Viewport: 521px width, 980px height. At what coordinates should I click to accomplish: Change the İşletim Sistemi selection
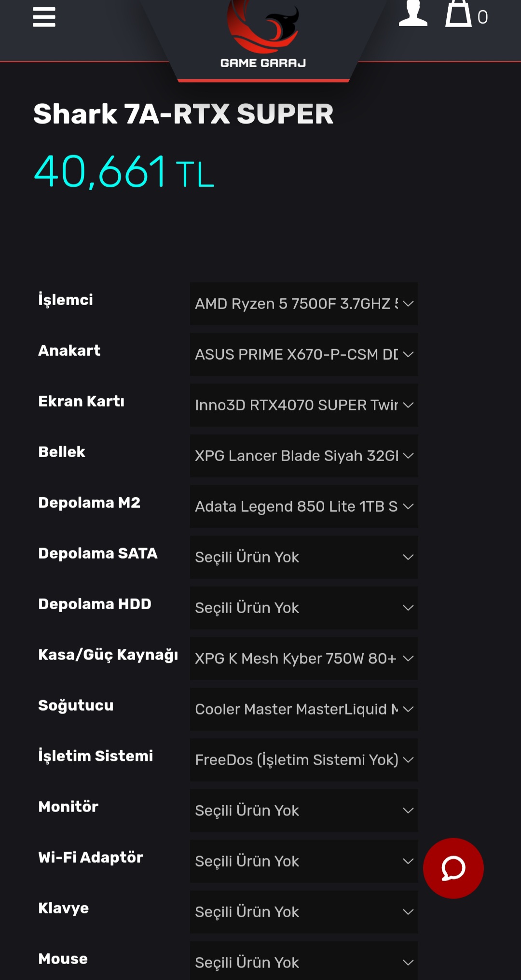tap(304, 760)
